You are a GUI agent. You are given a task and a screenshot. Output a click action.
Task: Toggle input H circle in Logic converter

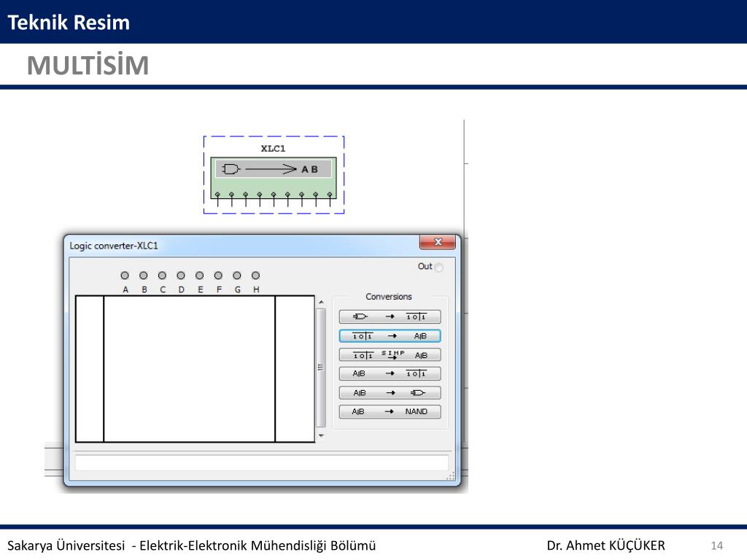pyautogui.click(x=255, y=275)
